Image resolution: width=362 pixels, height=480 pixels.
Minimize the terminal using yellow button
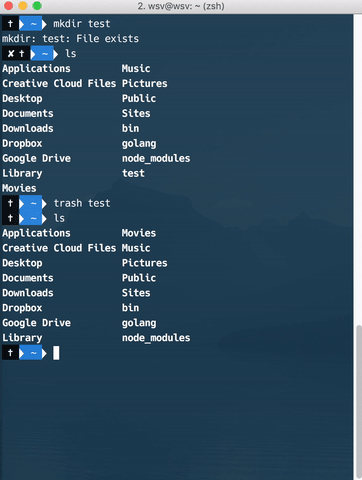[23, 6]
